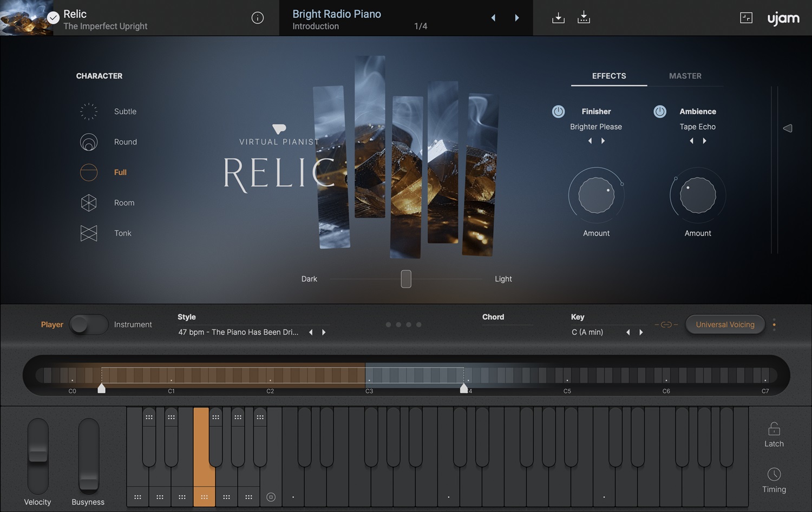The height and width of the screenshot is (512, 812).
Task: Click the Finisher preset name Brighter Please
Action: (596, 127)
